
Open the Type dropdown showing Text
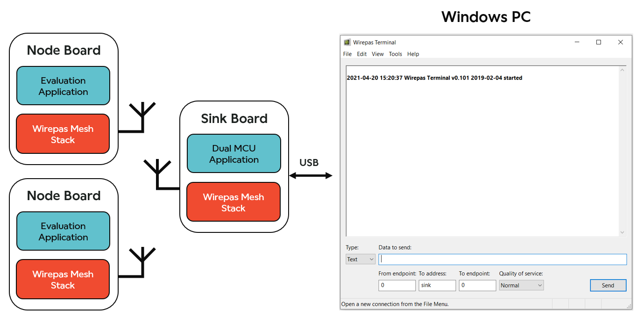pyautogui.click(x=360, y=259)
